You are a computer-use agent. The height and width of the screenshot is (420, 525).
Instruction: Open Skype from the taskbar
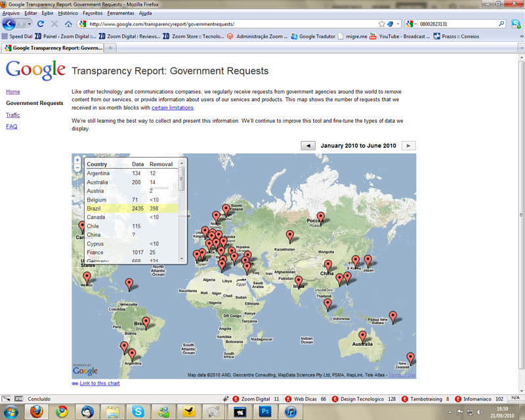138,411
